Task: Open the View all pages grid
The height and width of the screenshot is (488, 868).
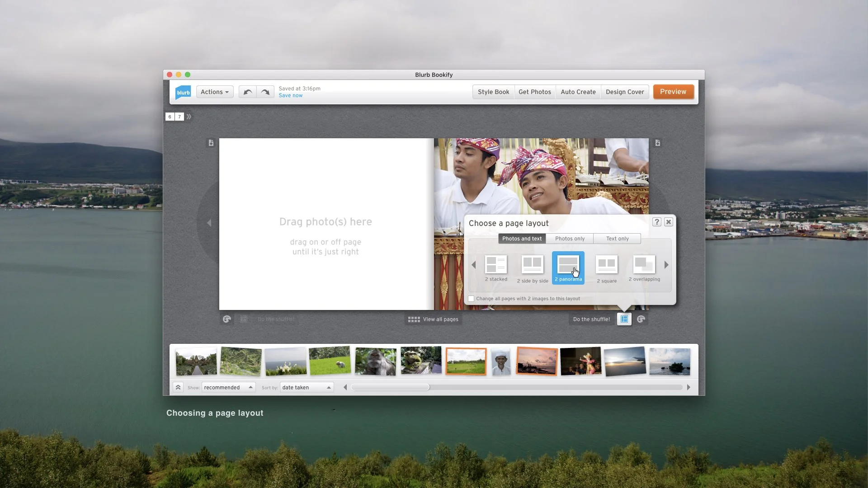Action: click(433, 319)
